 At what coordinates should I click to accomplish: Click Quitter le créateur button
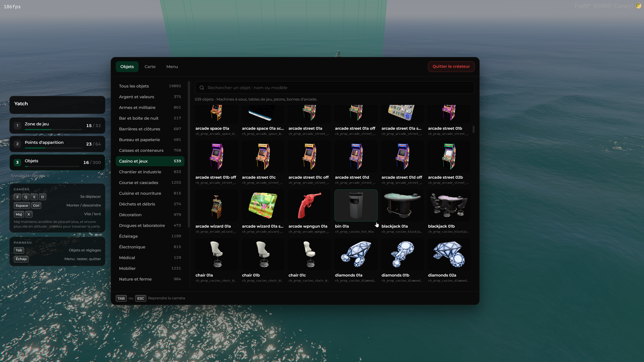point(451,67)
